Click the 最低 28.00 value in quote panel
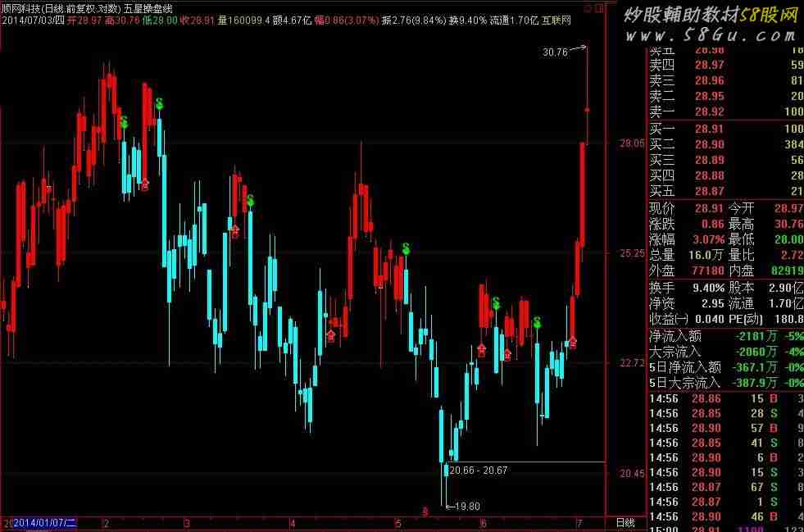 click(x=788, y=239)
